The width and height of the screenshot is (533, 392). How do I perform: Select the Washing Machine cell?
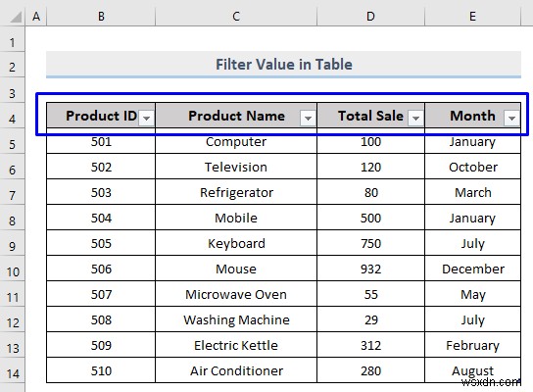pos(236,319)
